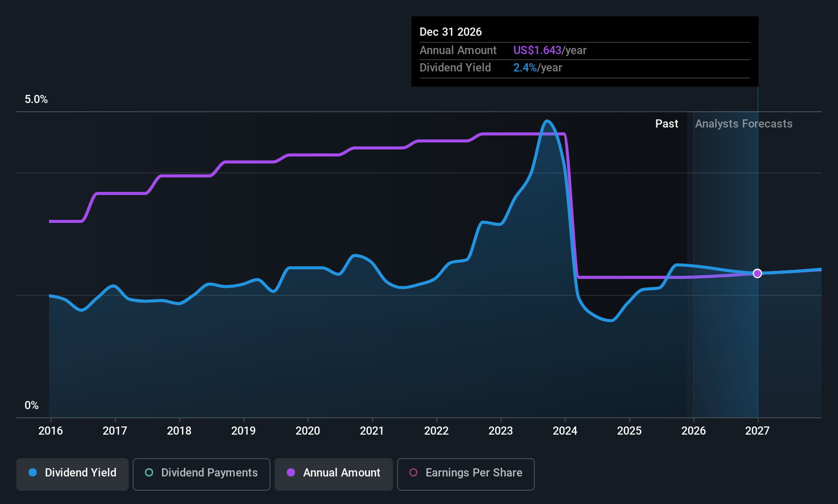The image size is (838, 504).
Task: Click the blue dot beside Dividend Yield
Action: click(33, 472)
